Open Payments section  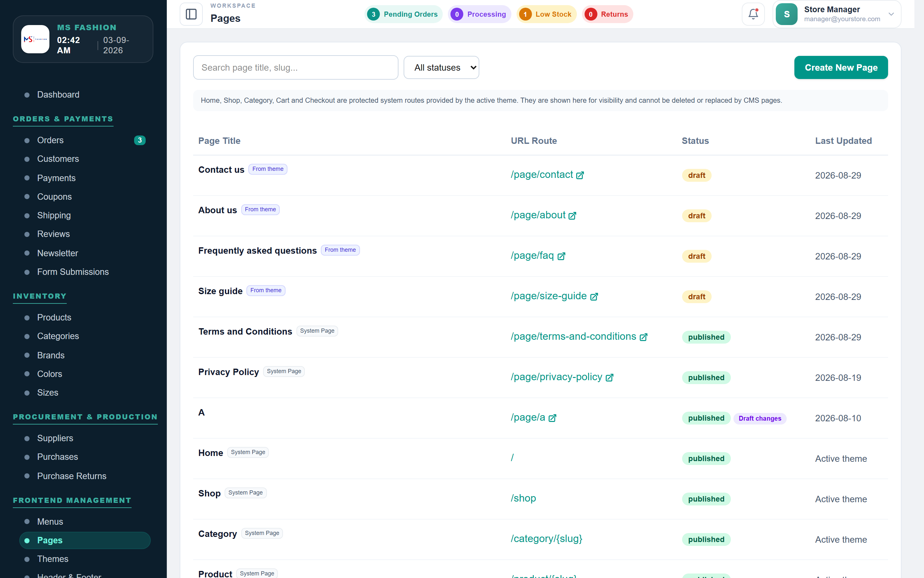coord(56,178)
